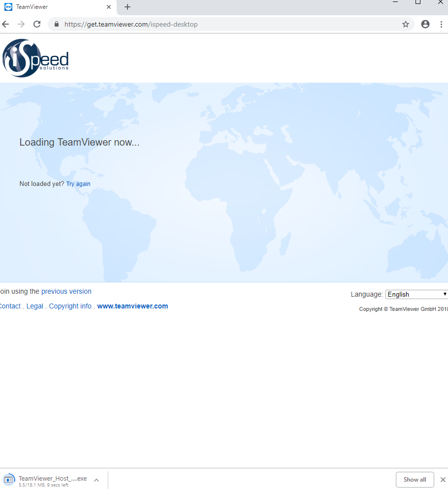Click the TeamViewer favicon on the tab
448x489 pixels.
8,7
